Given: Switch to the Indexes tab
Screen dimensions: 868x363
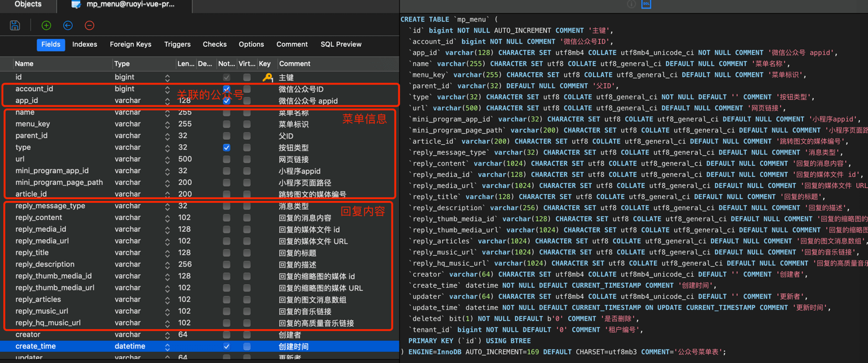Looking at the screenshot, I should click(x=84, y=44).
